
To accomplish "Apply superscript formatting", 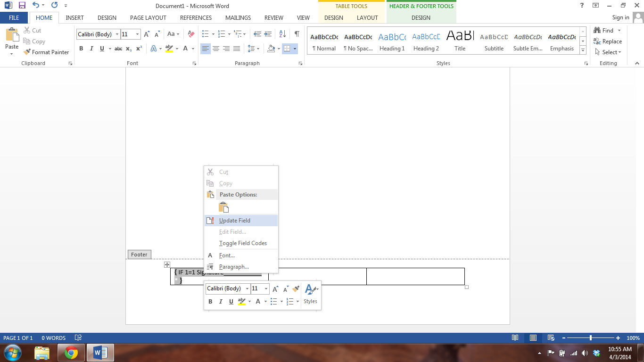I will coord(139,49).
